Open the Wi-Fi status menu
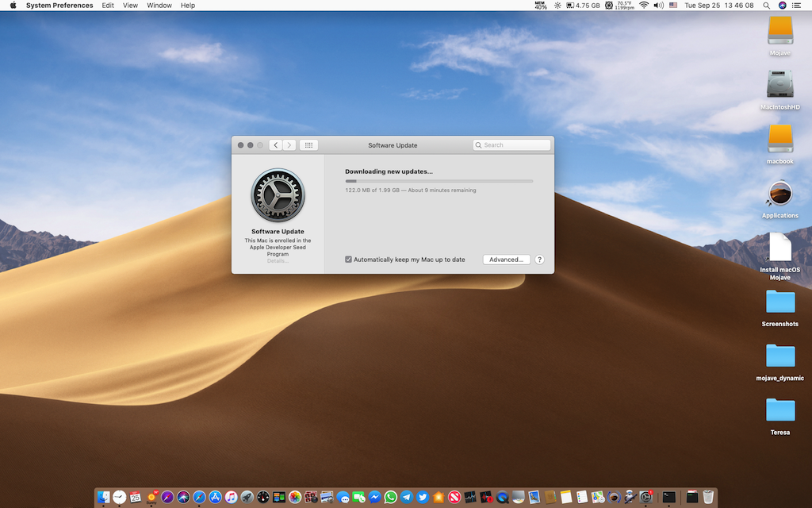The width and height of the screenshot is (812, 508). click(x=644, y=6)
